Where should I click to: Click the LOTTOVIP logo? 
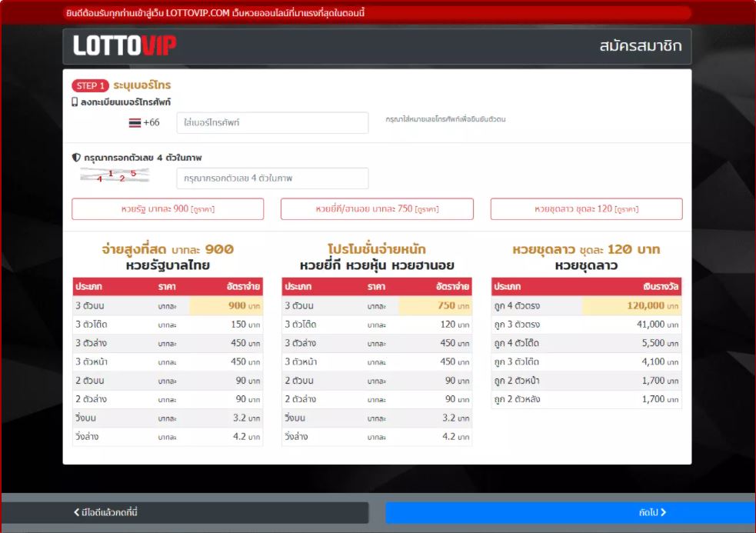point(125,46)
